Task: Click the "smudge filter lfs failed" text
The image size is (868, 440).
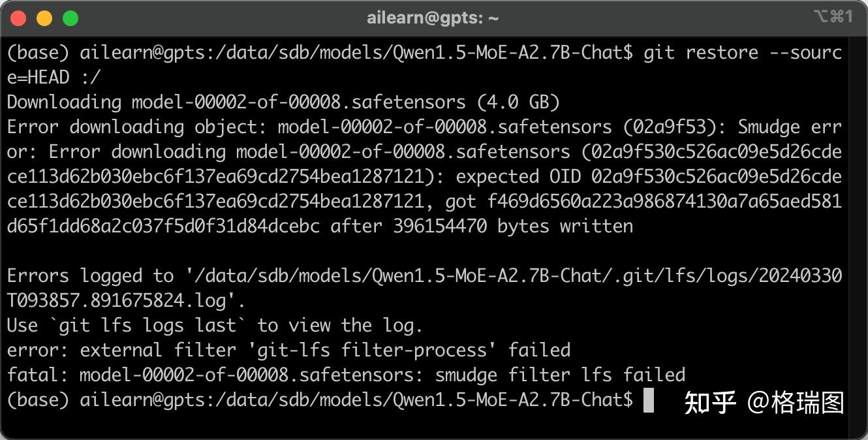Action: pyautogui.click(x=560, y=375)
